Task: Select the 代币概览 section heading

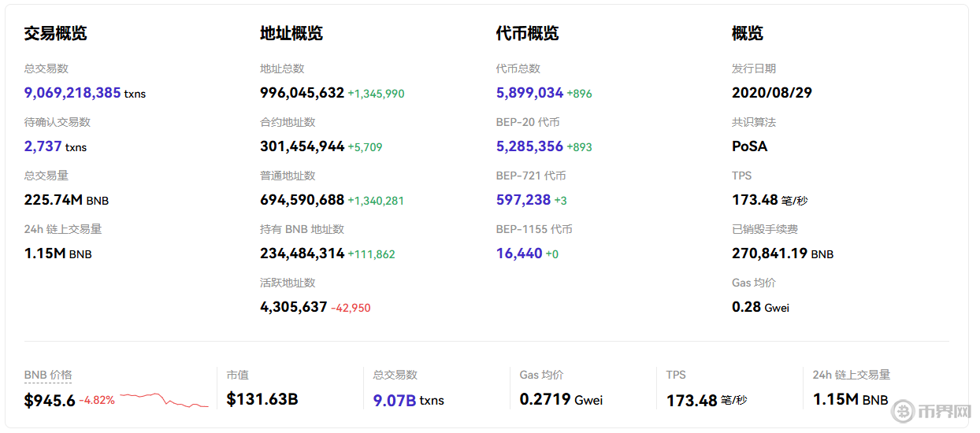Action: pos(527,34)
